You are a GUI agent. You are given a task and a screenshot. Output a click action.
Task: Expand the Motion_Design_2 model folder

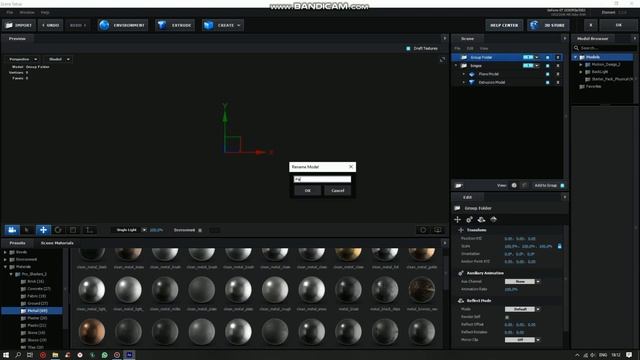click(581, 65)
